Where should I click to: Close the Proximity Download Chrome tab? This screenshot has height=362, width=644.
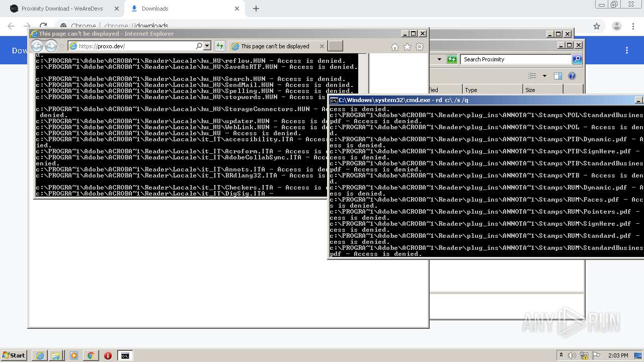pyautogui.click(x=116, y=9)
